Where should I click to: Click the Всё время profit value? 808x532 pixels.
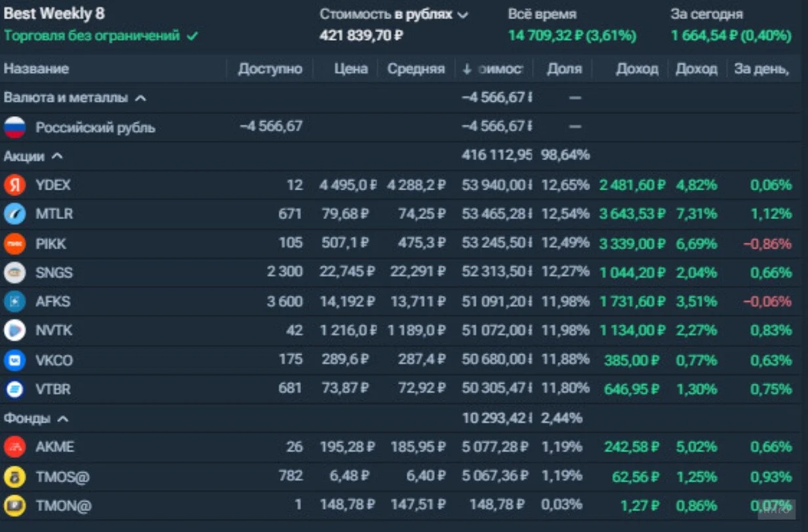(572, 35)
